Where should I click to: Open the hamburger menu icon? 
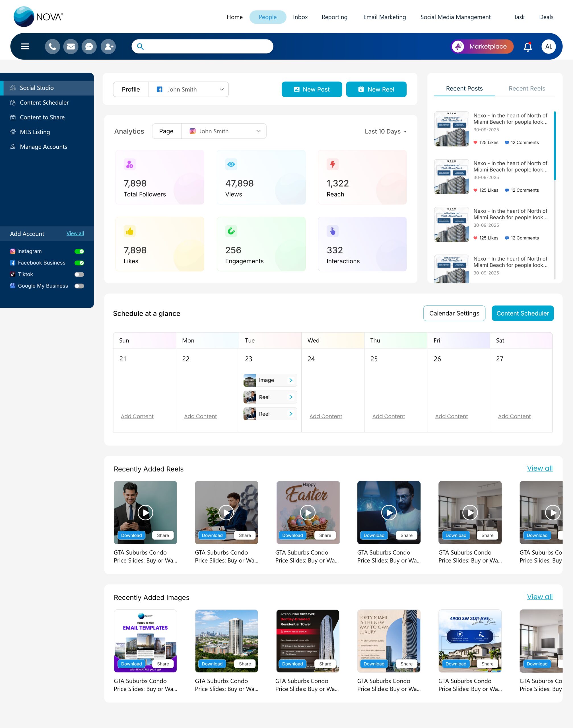pyautogui.click(x=25, y=47)
